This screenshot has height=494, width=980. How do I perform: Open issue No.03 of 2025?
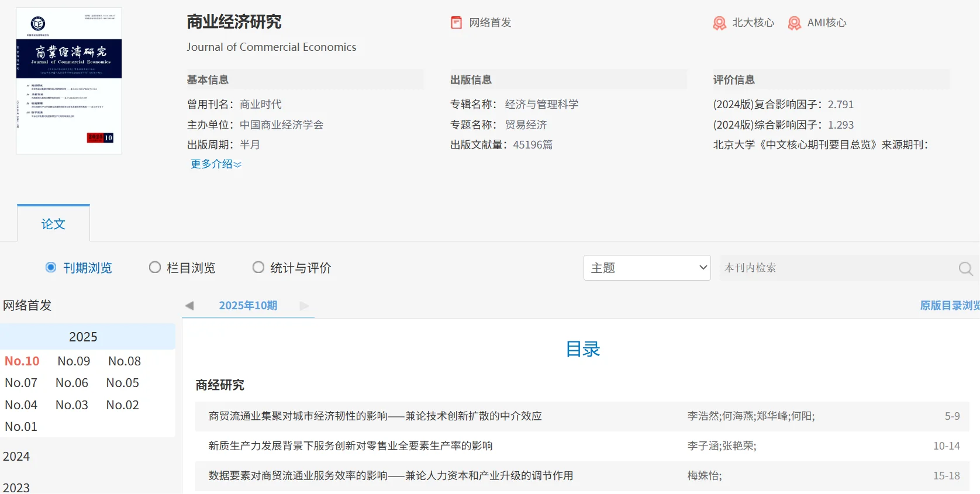[72, 405]
